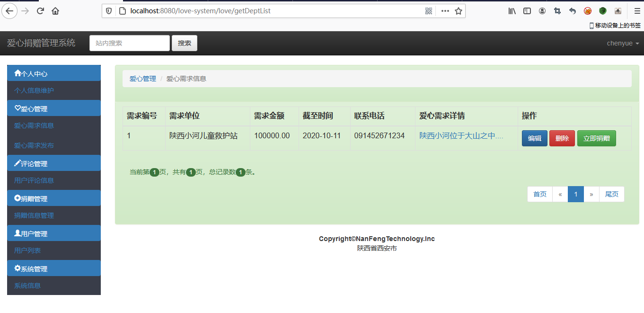644x313 pixels.
Task: Open the page actions three-dot menu
Action: tap(445, 10)
